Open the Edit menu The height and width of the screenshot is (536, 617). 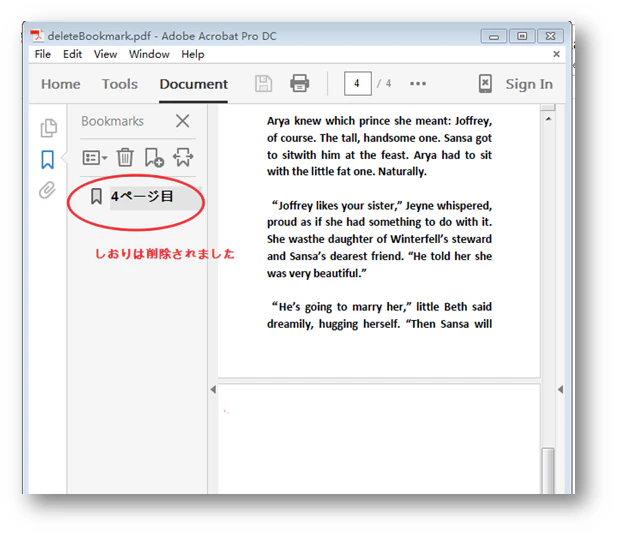coord(72,54)
